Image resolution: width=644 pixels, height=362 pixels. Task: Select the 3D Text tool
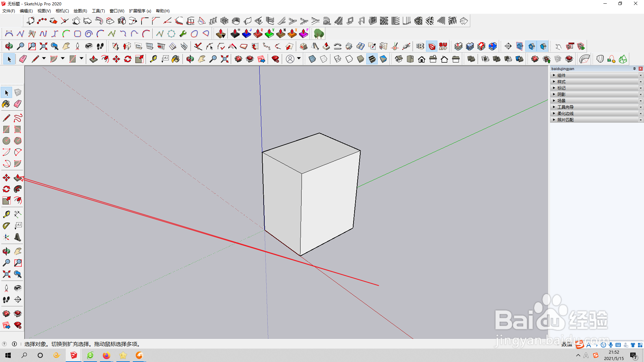point(18,237)
